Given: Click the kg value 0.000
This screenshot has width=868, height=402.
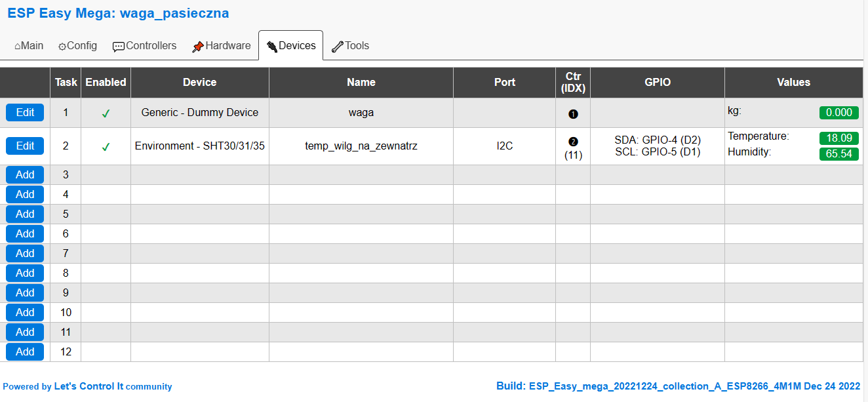Looking at the screenshot, I should (x=839, y=113).
